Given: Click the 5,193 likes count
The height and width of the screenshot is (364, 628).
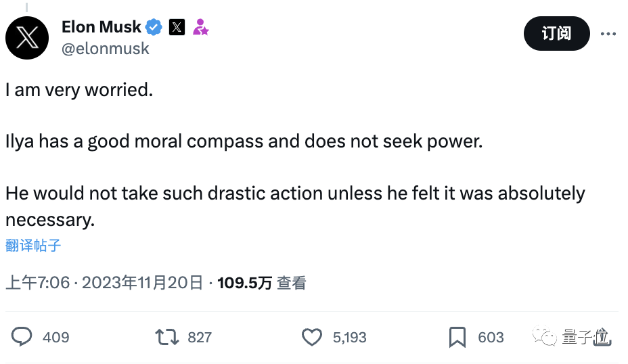Looking at the screenshot, I should coord(349,337).
